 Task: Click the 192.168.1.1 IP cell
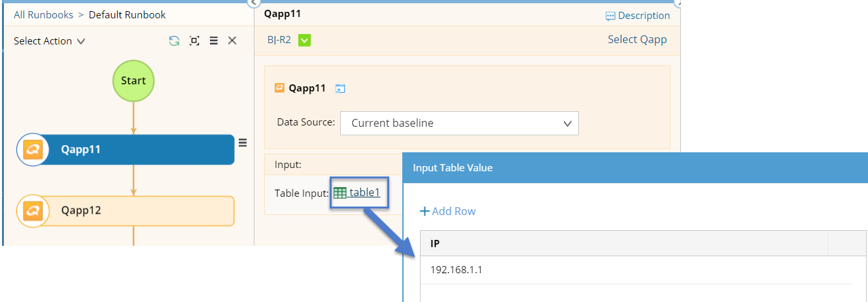457,269
